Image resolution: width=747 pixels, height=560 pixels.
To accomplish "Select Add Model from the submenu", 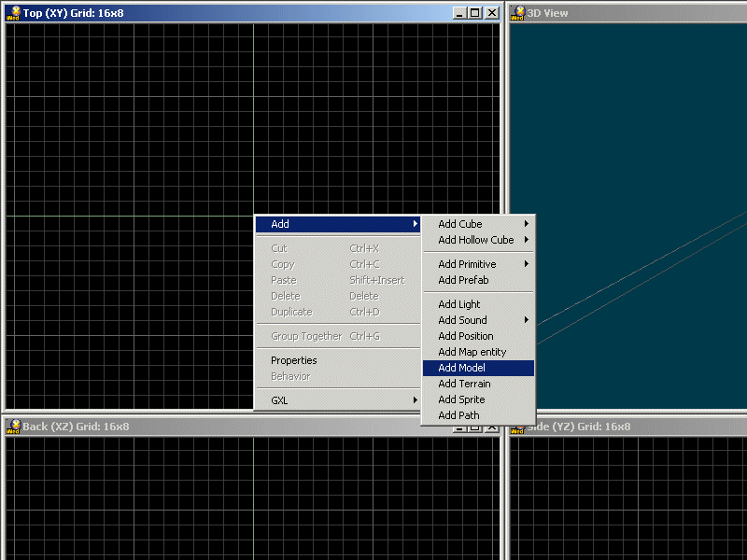I will click(477, 368).
